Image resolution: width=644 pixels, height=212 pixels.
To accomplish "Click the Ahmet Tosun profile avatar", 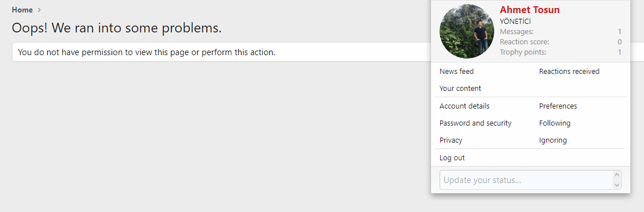I will pyautogui.click(x=466, y=31).
